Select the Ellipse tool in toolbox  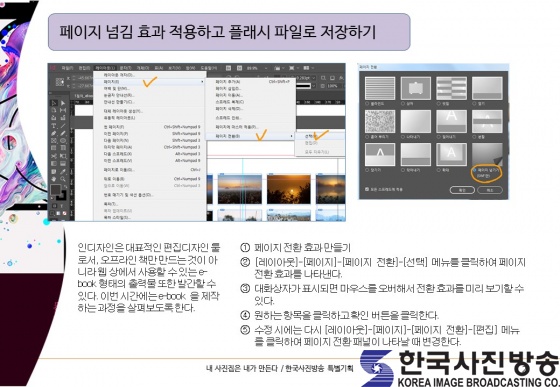tap(63, 141)
